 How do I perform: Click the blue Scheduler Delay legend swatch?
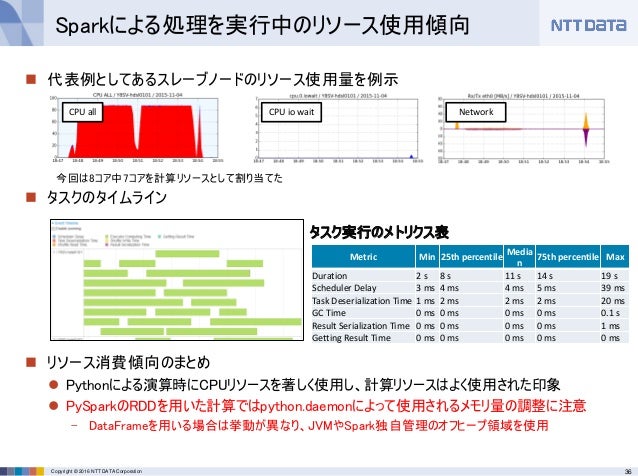55,236
